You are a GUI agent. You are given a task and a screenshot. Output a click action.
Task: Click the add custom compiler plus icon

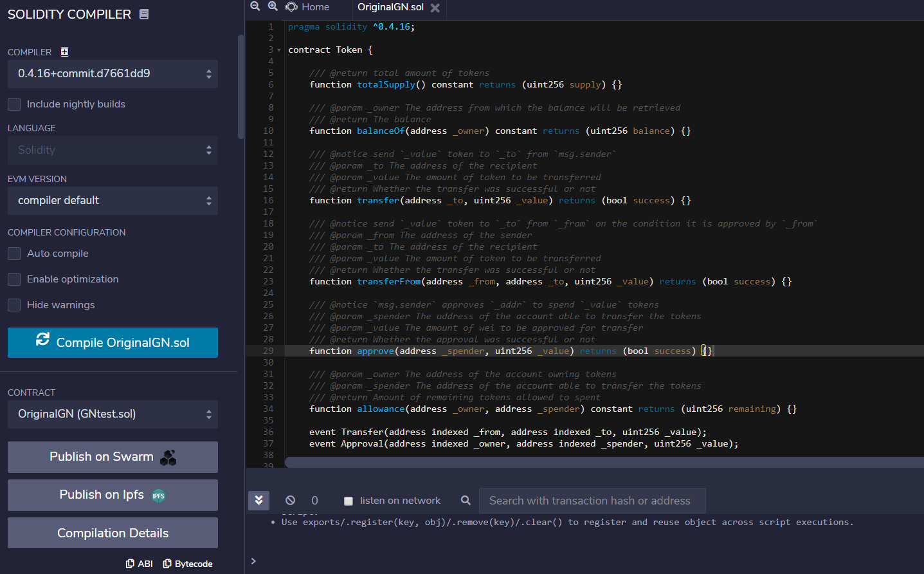tap(64, 51)
